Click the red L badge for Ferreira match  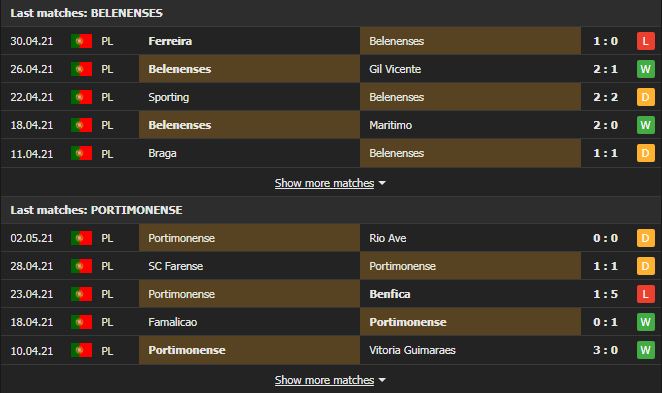[x=646, y=41]
